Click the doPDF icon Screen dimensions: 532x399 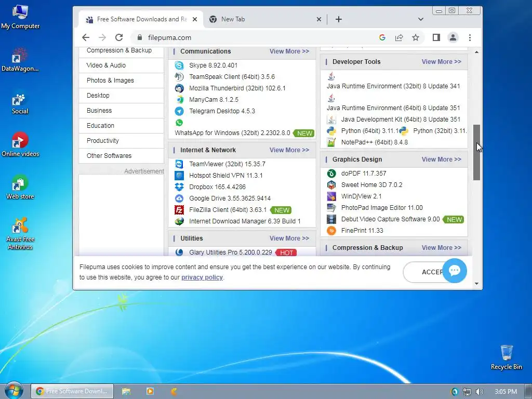331,174
